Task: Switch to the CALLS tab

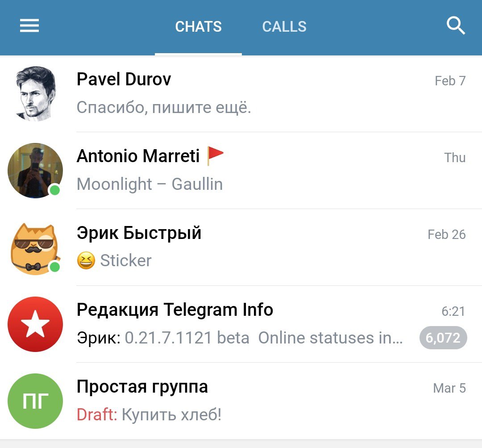Action: click(x=284, y=27)
